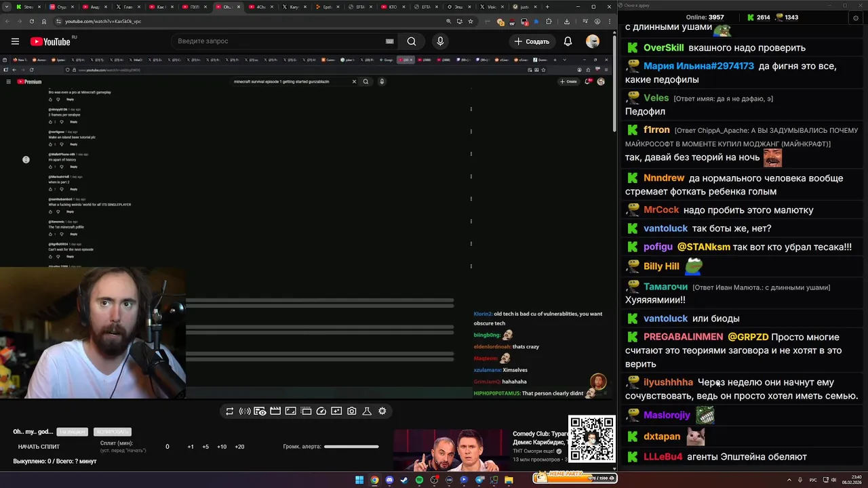Click username MrCock in chat
The height and width of the screenshot is (488, 868).
tap(661, 210)
